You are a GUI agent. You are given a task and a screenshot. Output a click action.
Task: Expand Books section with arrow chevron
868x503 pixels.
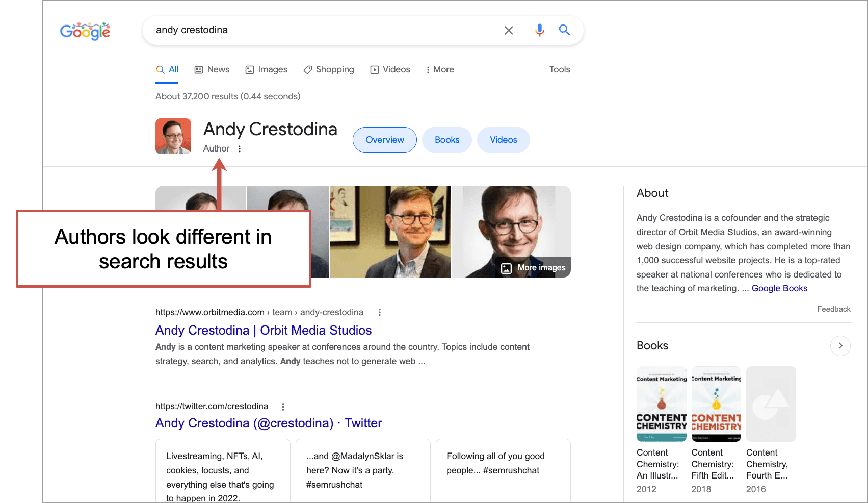[x=840, y=346]
